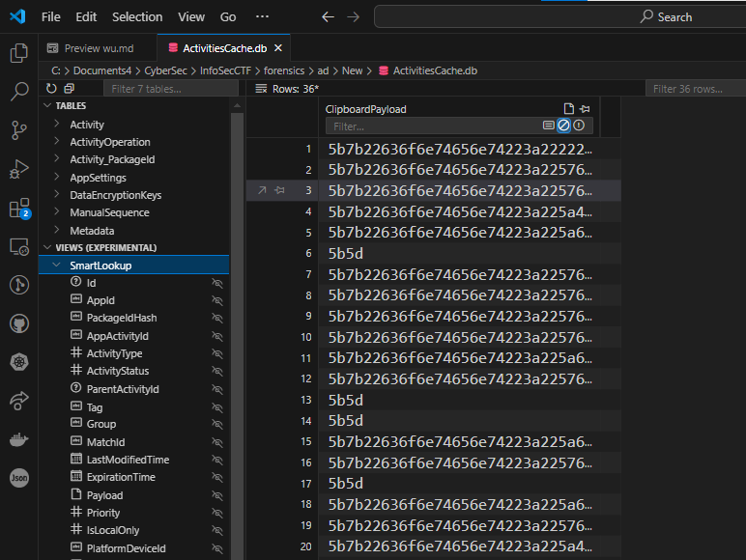746x560 pixels.
Task: Click the refresh tables icon
Action: click(51, 89)
